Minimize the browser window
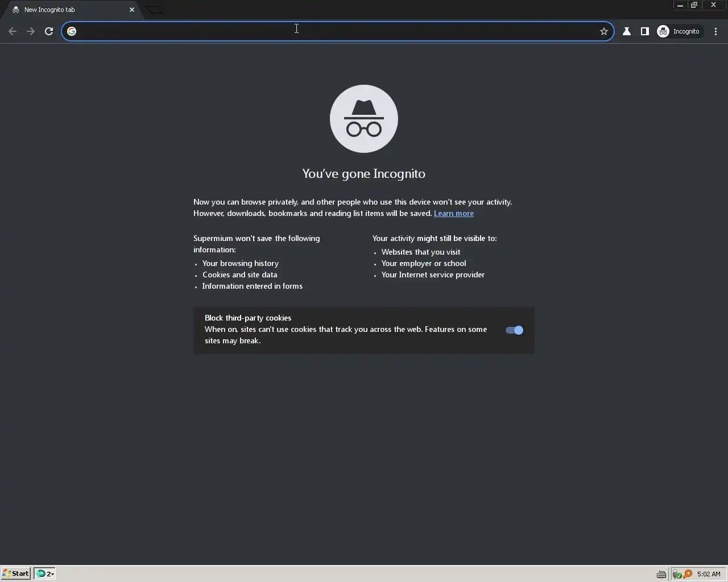This screenshot has height=582, width=728. coord(680,5)
